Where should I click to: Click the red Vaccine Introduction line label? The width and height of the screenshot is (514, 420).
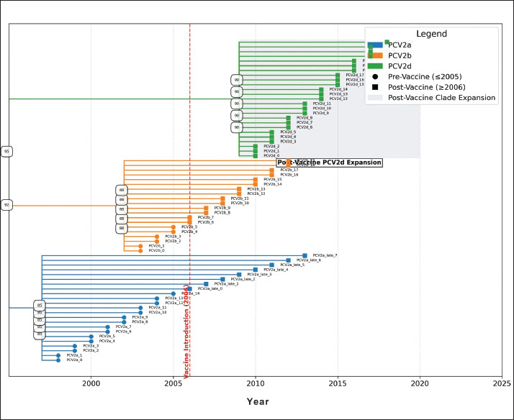186,338
